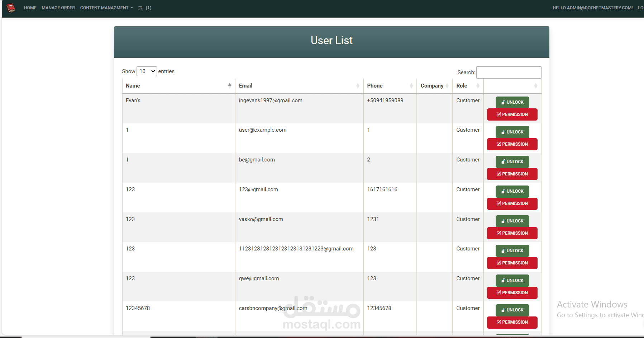Edit permission for ingevans1997@gmail.com
This screenshot has height=338, width=644.
click(x=512, y=114)
